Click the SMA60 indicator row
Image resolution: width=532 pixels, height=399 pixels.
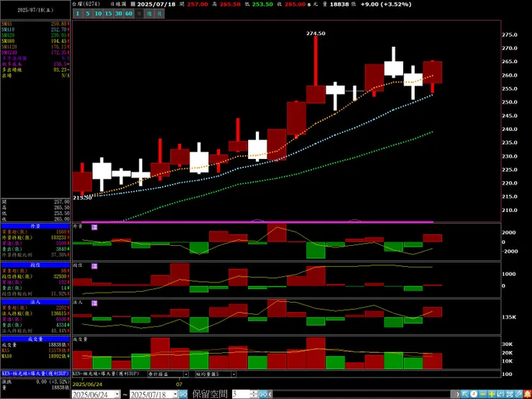(35, 41)
